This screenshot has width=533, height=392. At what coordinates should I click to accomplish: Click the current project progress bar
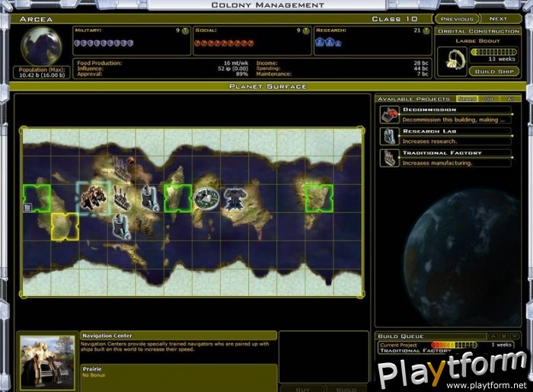tap(454, 345)
